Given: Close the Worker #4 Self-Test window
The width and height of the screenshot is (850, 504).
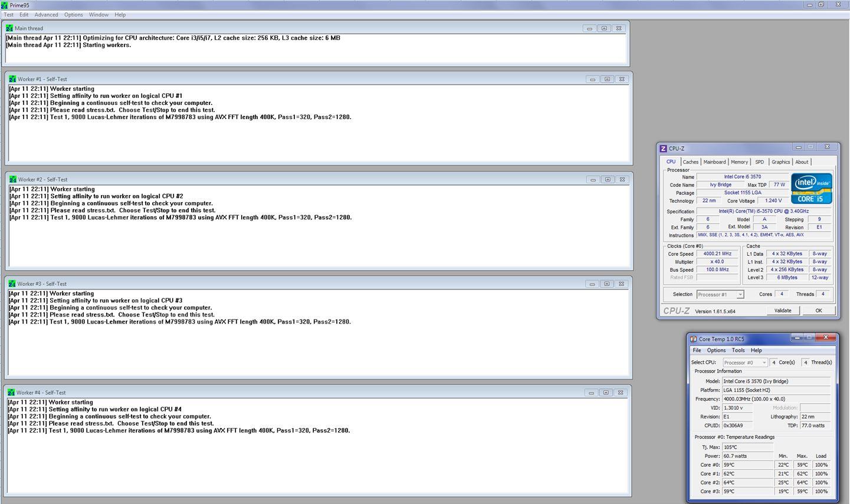Looking at the screenshot, I should tap(621, 392).
